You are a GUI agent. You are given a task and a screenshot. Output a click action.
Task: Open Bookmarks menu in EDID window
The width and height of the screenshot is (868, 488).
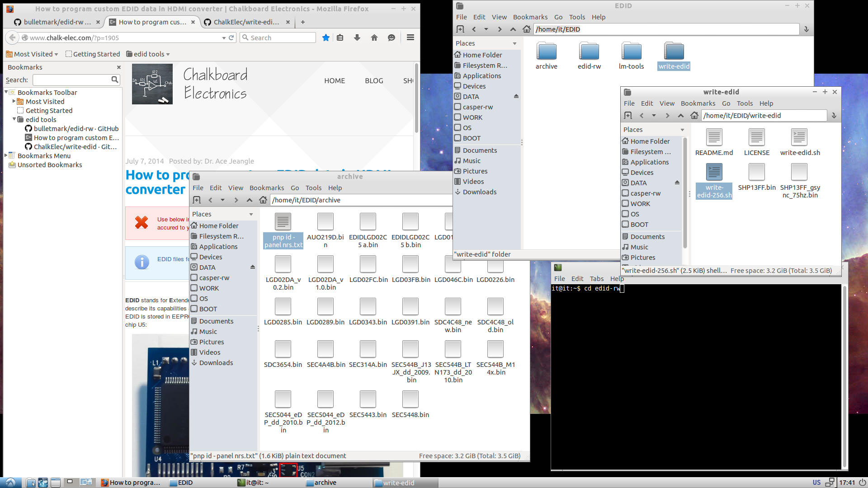(530, 17)
